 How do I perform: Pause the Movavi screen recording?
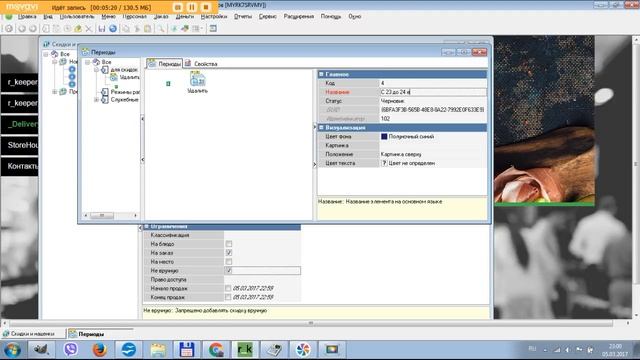point(191,7)
